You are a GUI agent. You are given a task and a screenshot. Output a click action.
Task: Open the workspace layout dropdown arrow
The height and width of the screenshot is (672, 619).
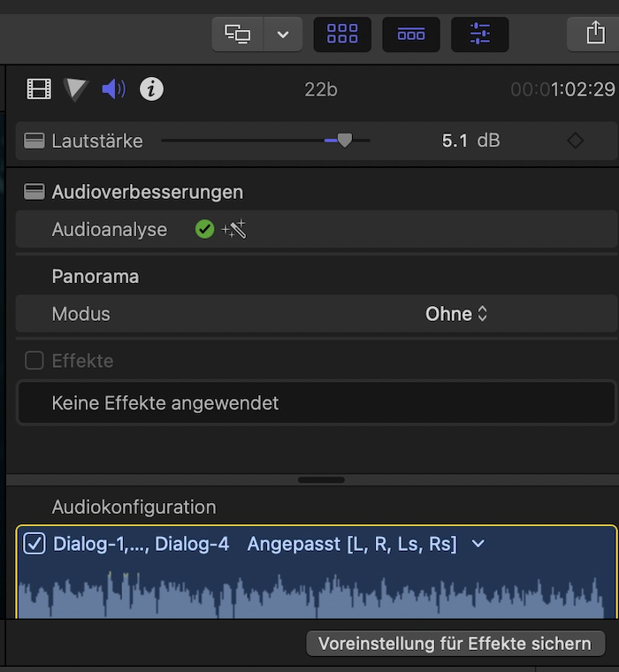pos(283,34)
